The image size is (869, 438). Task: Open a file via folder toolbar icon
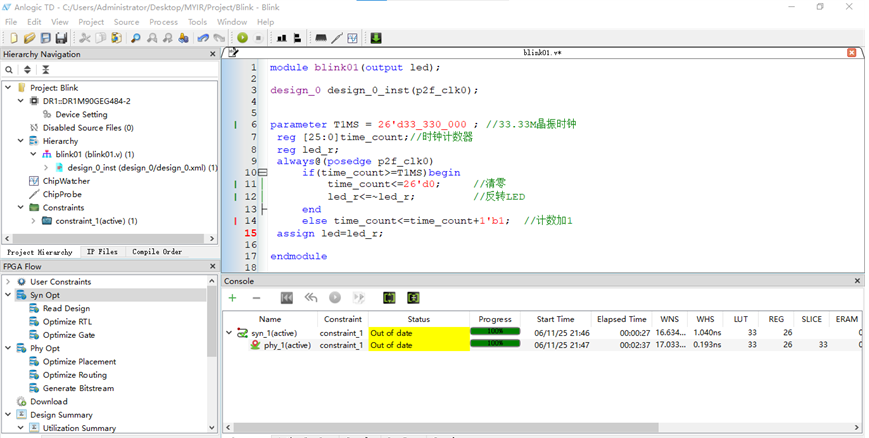[x=29, y=38]
